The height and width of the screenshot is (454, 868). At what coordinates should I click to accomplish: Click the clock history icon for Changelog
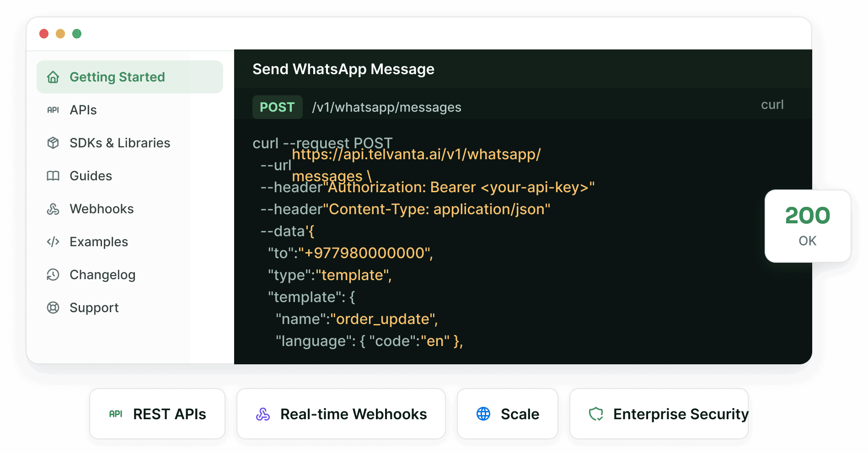coord(53,275)
